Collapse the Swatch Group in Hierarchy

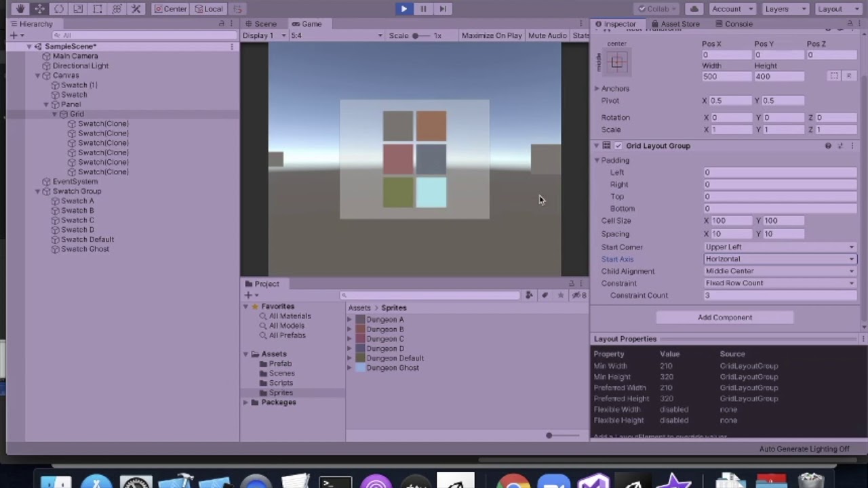(x=38, y=191)
